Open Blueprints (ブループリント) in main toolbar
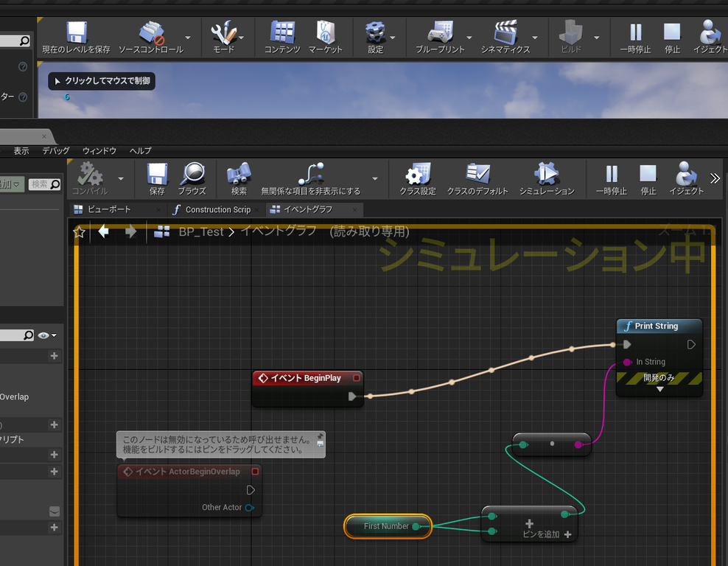Viewport: 728px width, 566px height. (x=440, y=38)
